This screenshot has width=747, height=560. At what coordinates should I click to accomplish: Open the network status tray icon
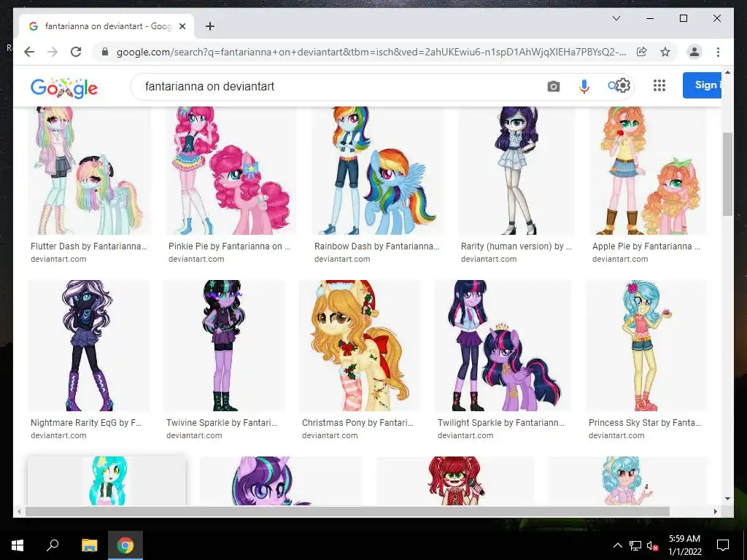635,545
